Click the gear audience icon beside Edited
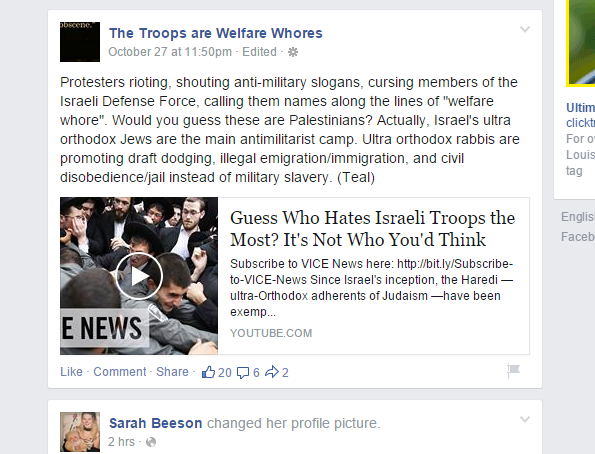Image resolution: width=595 pixels, height=454 pixels. (x=293, y=52)
